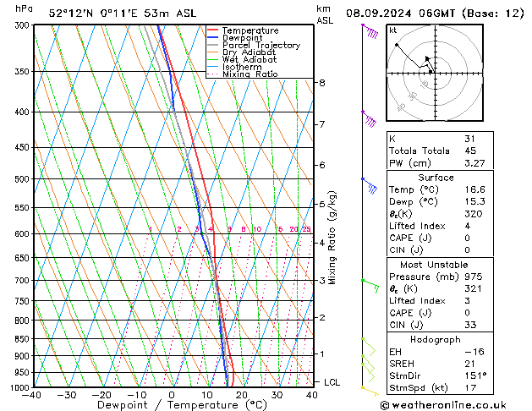Click the red Temperature legend line swatch

(x=212, y=30)
